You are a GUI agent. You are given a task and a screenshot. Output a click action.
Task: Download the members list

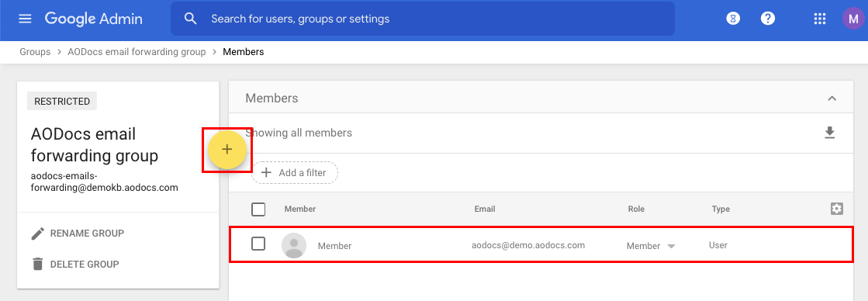point(829,133)
